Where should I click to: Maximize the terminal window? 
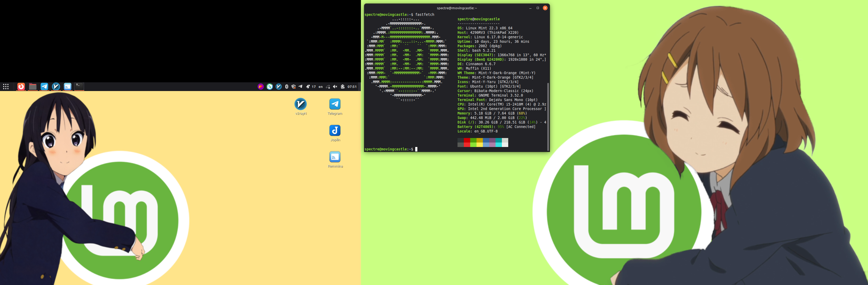point(538,8)
